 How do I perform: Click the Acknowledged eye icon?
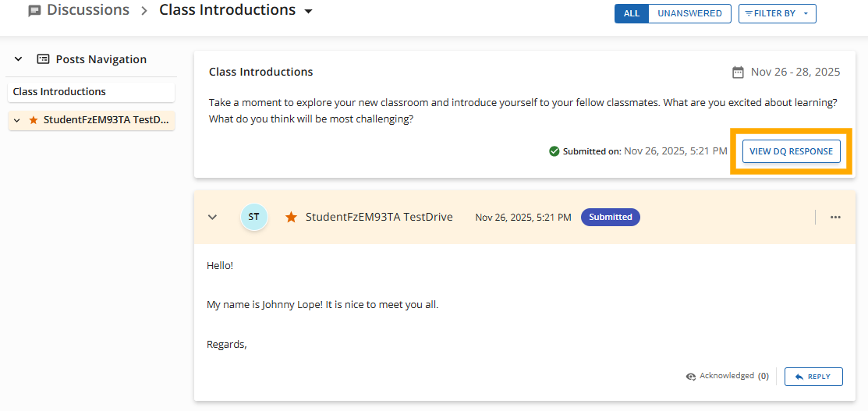(x=690, y=377)
